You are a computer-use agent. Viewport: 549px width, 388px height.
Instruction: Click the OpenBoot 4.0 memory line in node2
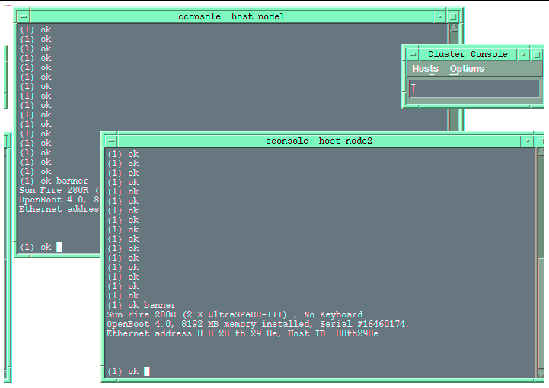[x=257, y=324]
